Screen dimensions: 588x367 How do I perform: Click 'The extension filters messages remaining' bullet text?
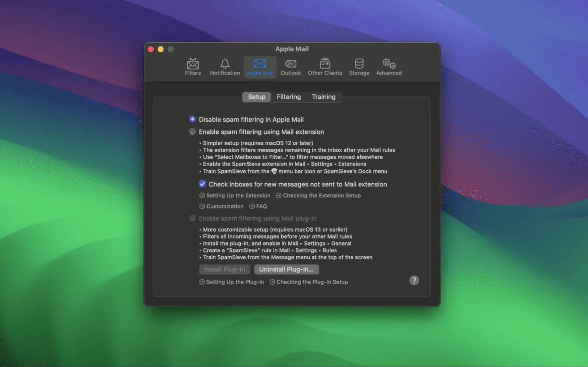299,150
